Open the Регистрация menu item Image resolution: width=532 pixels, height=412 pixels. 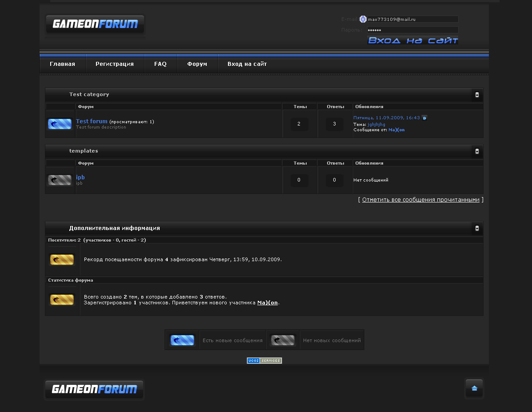pyautogui.click(x=115, y=64)
